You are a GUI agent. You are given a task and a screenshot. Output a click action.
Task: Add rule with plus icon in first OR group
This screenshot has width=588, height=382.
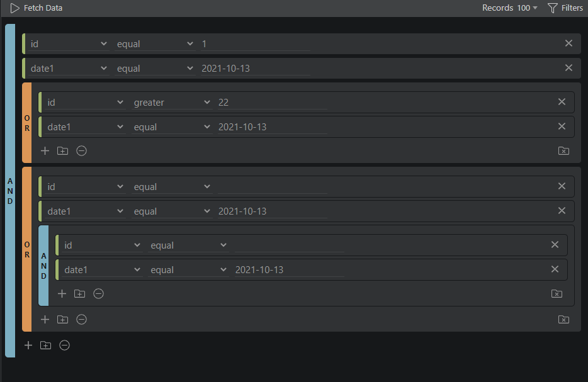click(45, 151)
